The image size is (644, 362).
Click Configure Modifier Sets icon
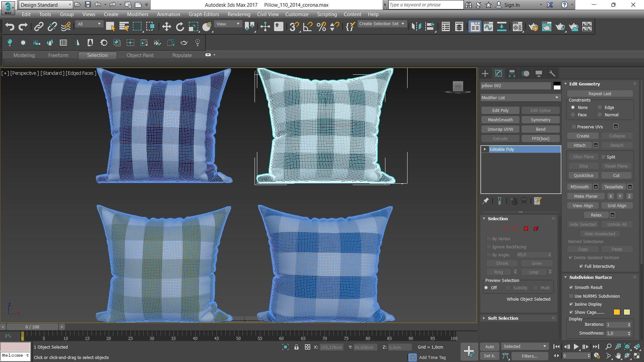537,201
